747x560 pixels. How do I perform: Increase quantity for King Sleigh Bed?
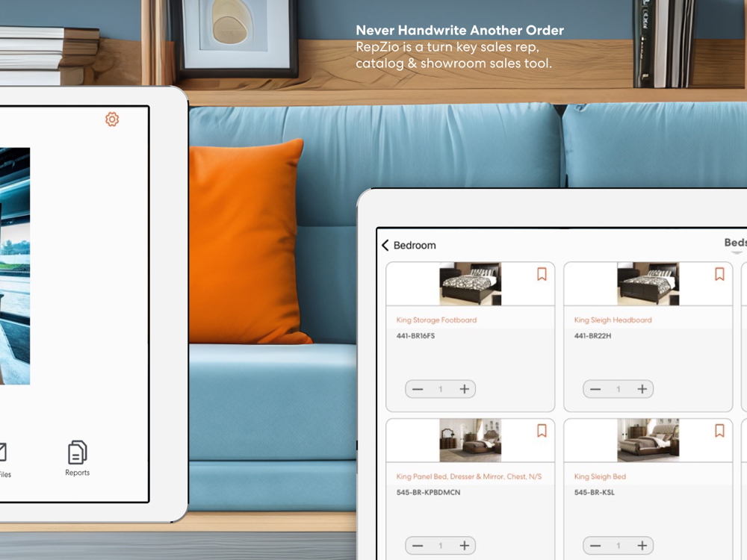(x=642, y=546)
